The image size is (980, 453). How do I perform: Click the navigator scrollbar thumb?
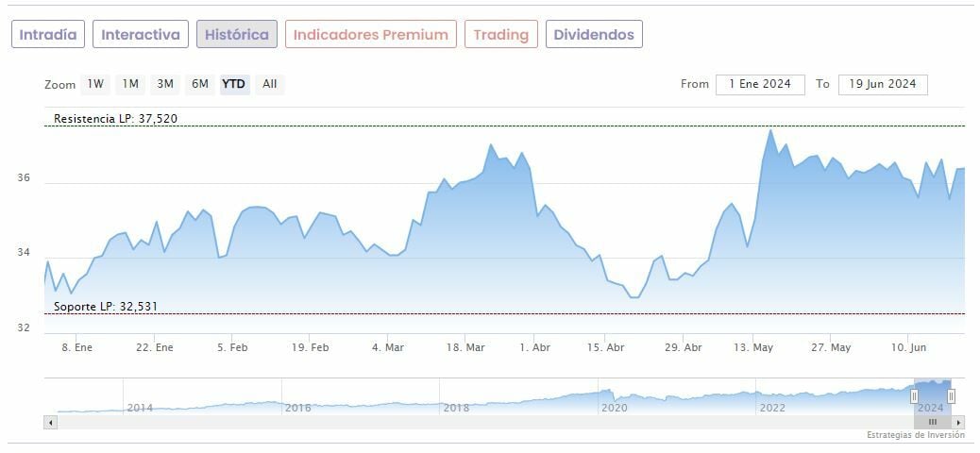[932, 423]
